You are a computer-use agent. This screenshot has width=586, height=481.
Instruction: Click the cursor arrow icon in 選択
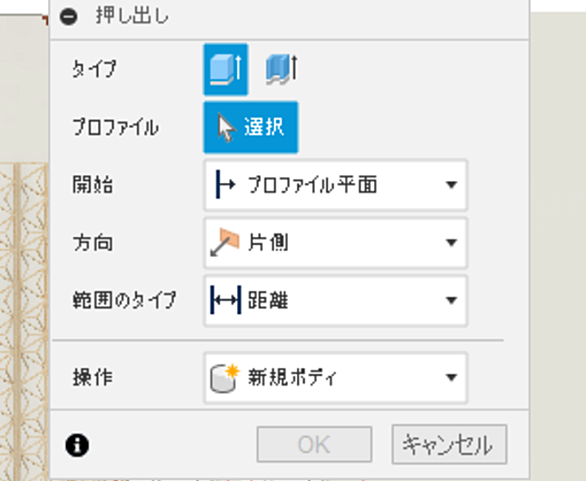[x=226, y=128]
